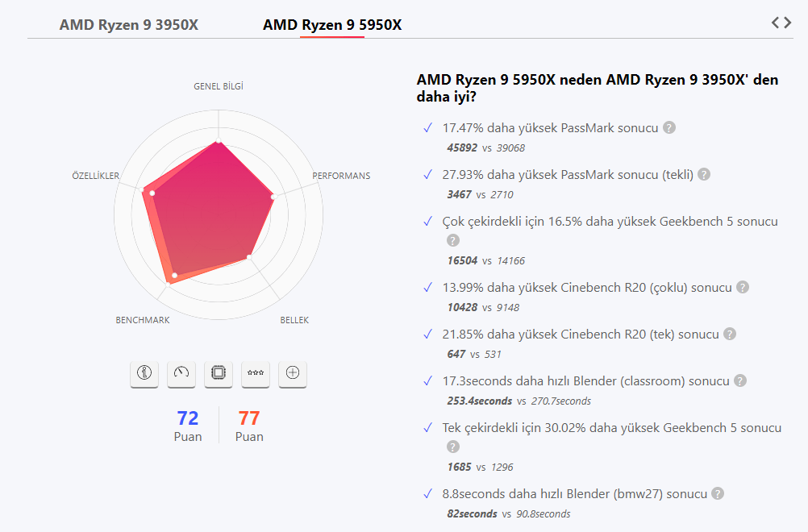Click the memory chip icon button
This screenshot has height=532, width=808.
pos(219,373)
